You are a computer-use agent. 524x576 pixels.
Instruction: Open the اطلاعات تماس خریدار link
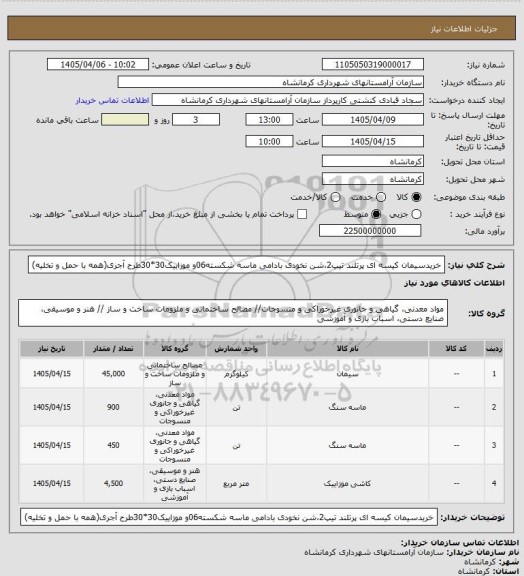click(x=112, y=100)
